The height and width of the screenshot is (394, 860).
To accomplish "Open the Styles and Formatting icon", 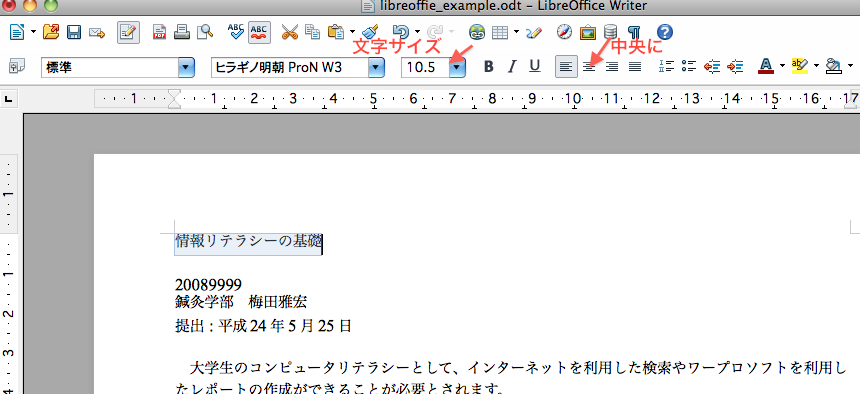I will click(x=17, y=67).
